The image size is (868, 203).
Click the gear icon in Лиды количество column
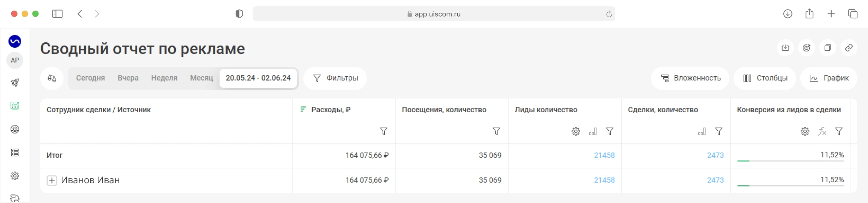coord(576,131)
